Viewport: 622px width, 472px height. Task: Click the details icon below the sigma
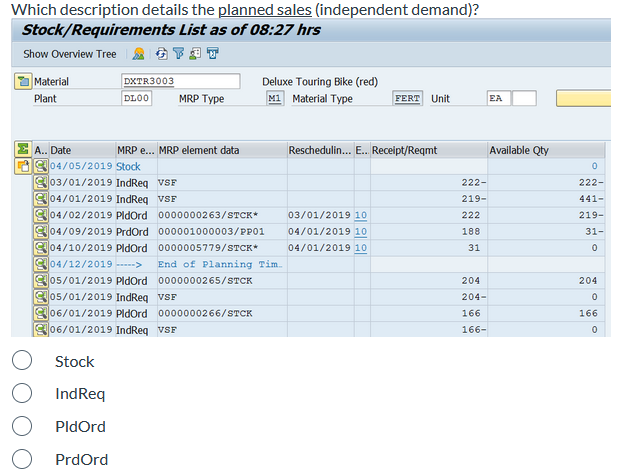[23, 166]
